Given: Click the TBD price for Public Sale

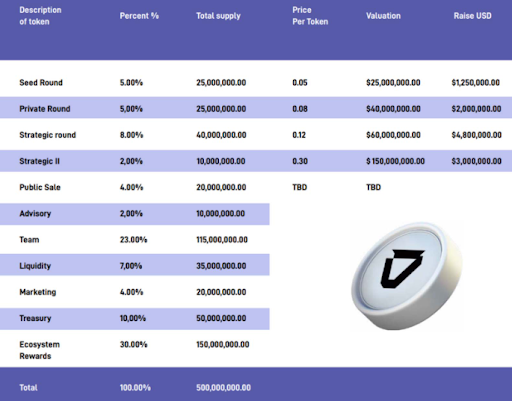Looking at the screenshot, I should pyautogui.click(x=300, y=187).
